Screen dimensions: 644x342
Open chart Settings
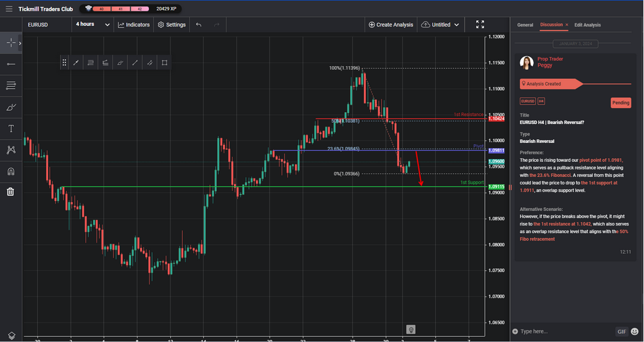pos(172,25)
